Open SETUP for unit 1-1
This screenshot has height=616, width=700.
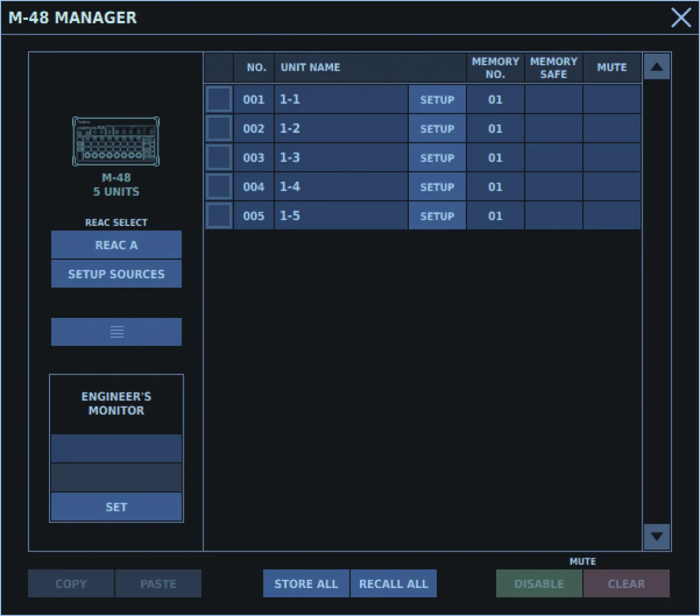point(437,99)
